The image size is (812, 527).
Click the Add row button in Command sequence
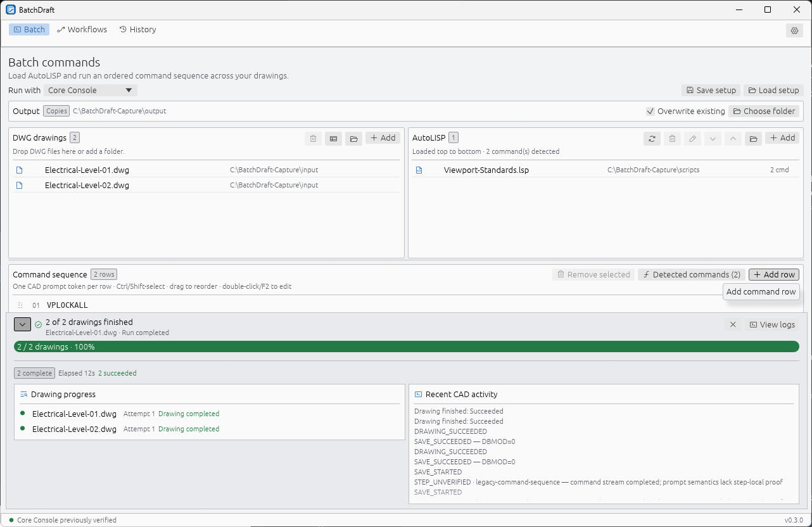click(x=774, y=275)
